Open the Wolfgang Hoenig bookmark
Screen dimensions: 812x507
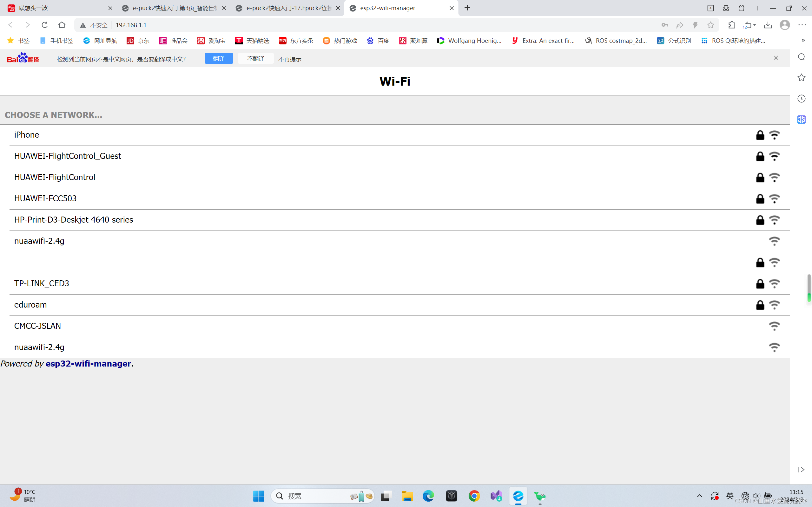point(469,41)
